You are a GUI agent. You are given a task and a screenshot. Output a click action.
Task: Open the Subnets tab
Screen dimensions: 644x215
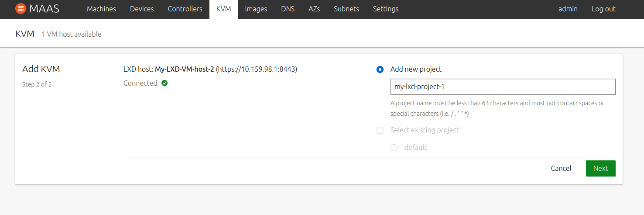coord(346,9)
